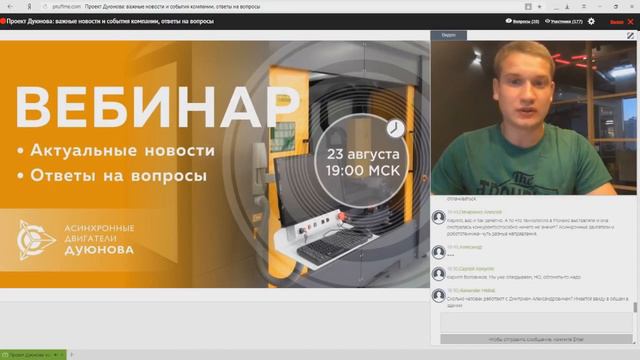The image size is (640, 360).
Task: Click the username above the '...' message
Action: point(471,247)
